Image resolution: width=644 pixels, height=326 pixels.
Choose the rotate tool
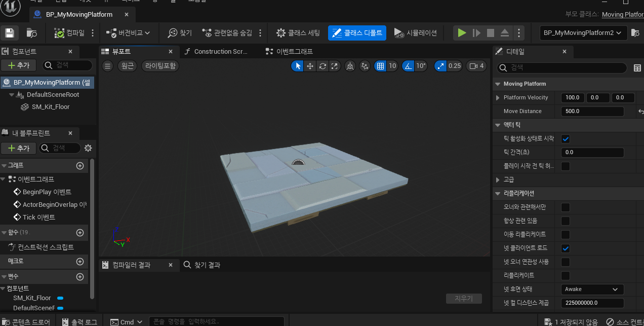pos(322,66)
